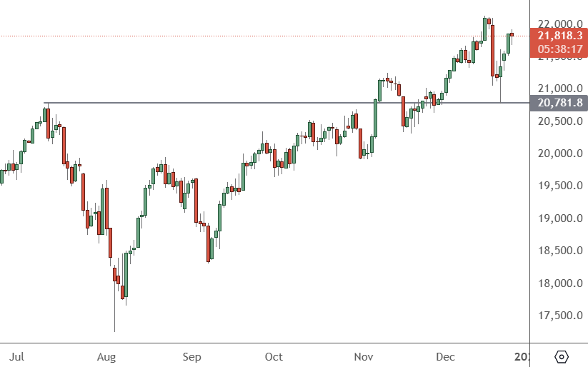Click the red current price label 21,818.3
The height and width of the screenshot is (367, 588).
(x=559, y=35)
